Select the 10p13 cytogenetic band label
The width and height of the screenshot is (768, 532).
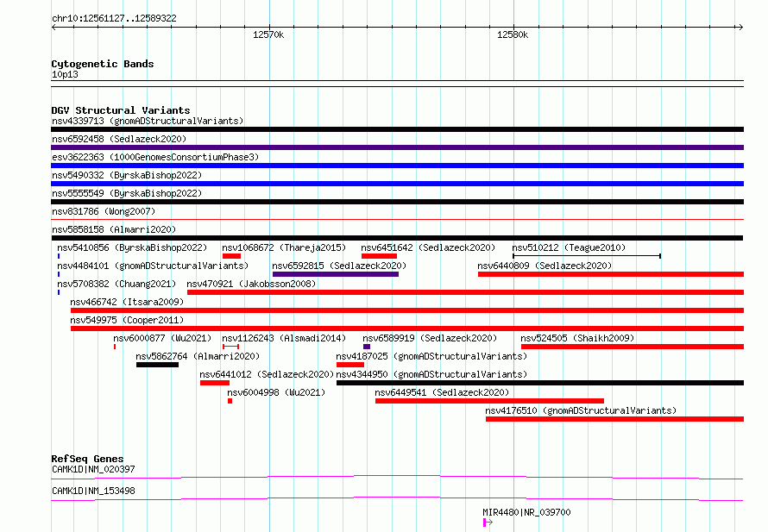pos(65,75)
